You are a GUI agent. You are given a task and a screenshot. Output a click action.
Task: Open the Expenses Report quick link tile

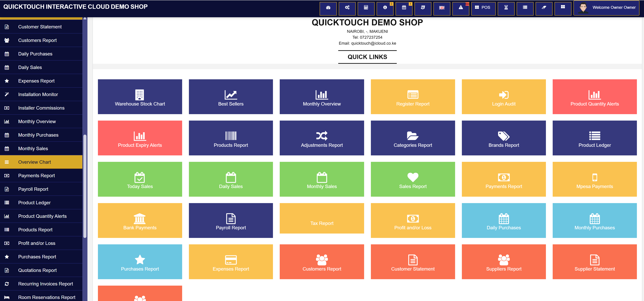point(231,262)
